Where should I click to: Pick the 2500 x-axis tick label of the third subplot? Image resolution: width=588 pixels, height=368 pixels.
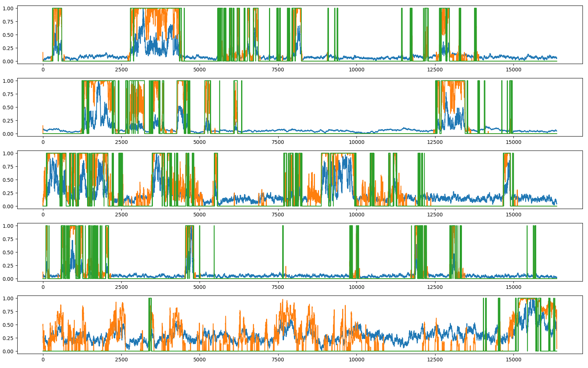pos(121,215)
